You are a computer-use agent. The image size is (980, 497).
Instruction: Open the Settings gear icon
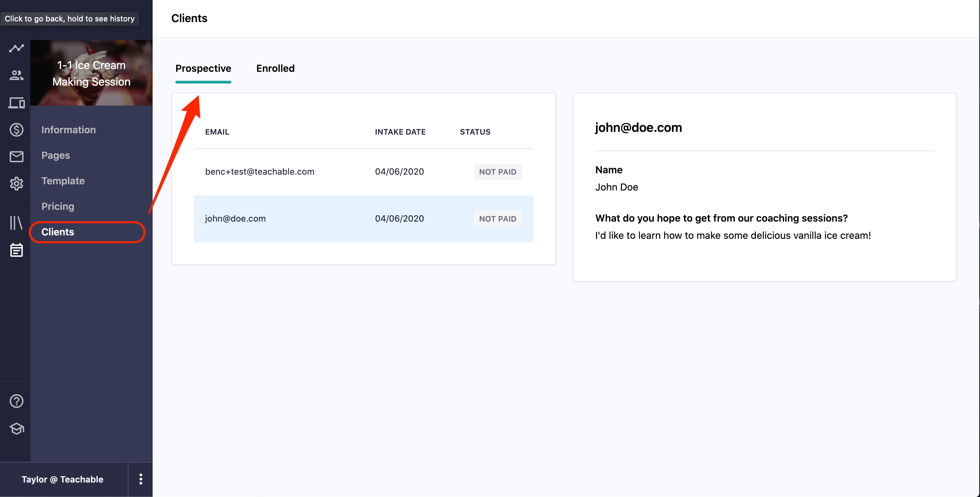(16, 184)
